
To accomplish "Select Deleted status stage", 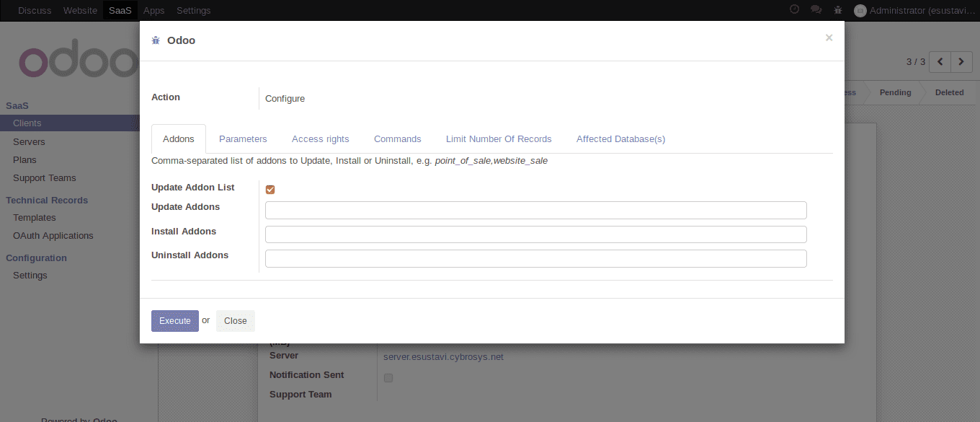I will click(x=949, y=92).
